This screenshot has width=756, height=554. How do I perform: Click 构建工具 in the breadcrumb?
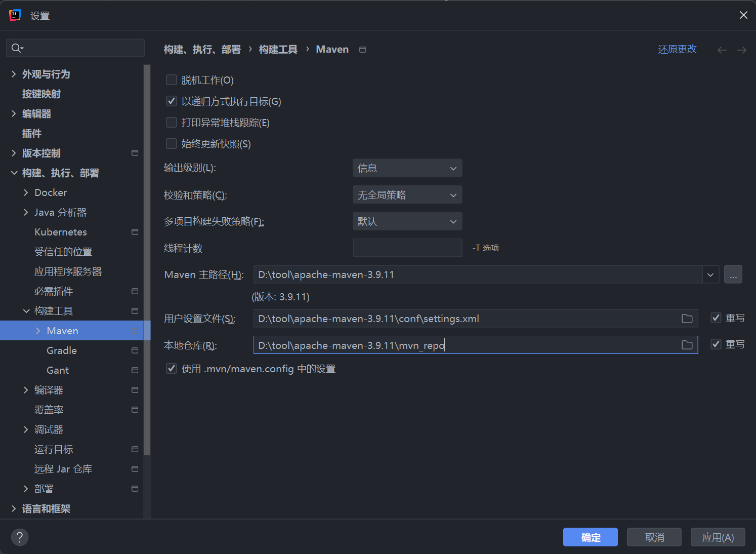coord(278,50)
